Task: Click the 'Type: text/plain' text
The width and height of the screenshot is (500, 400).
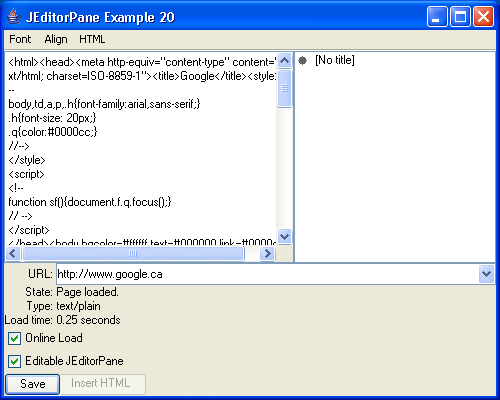Action: click(63, 306)
